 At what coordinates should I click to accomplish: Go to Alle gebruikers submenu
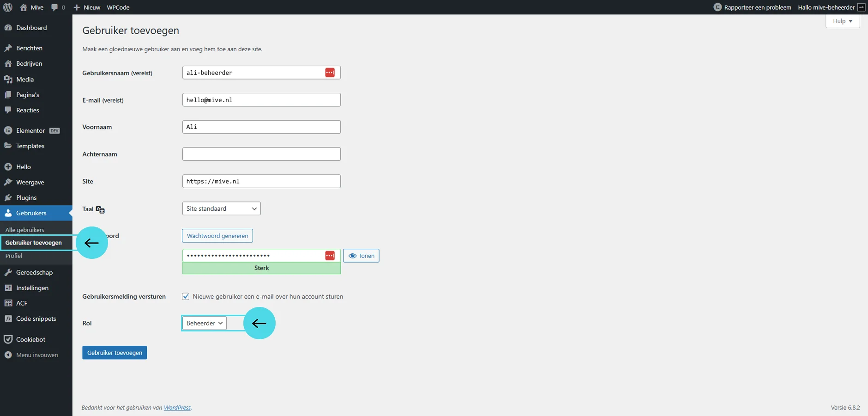tap(25, 230)
